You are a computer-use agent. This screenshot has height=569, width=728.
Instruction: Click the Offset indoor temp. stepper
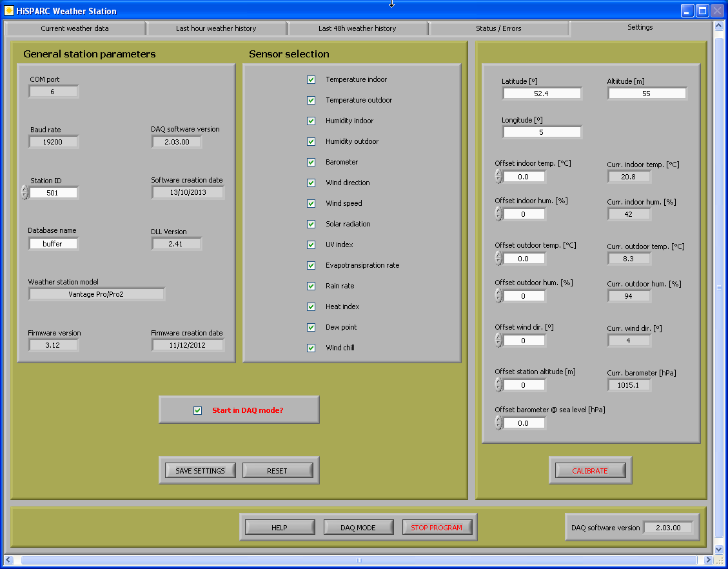tap(498, 177)
